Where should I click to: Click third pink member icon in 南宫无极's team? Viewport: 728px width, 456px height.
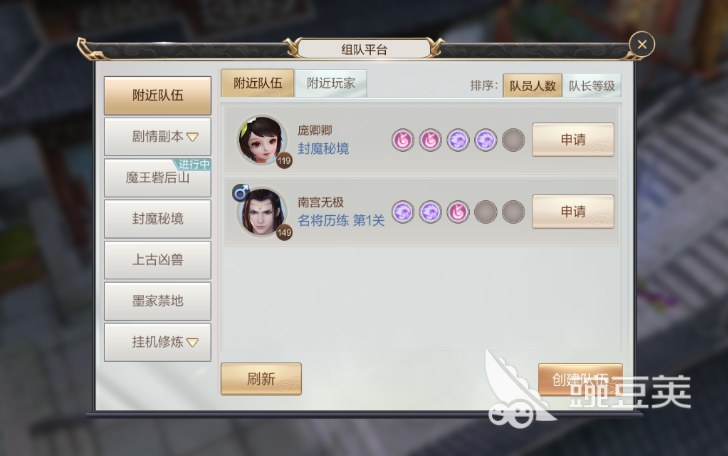pyautogui.click(x=458, y=212)
